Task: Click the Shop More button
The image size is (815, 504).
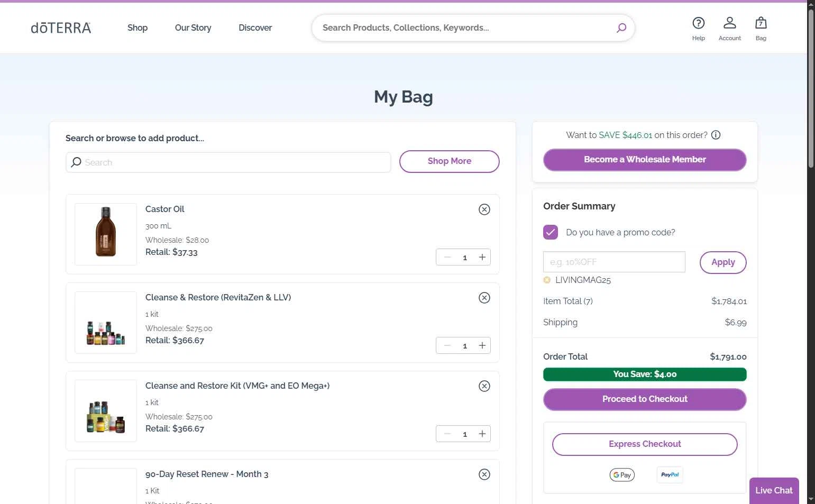Action: click(x=449, y=161)
